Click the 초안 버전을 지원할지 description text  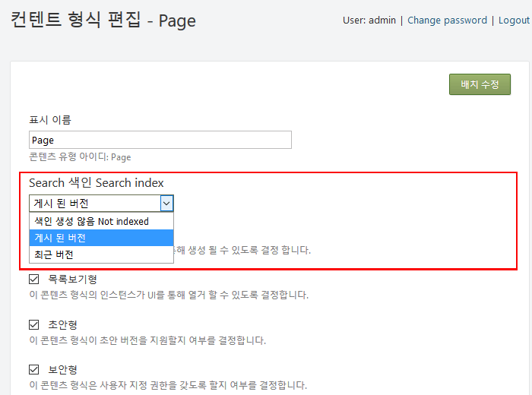pos(147,340)
